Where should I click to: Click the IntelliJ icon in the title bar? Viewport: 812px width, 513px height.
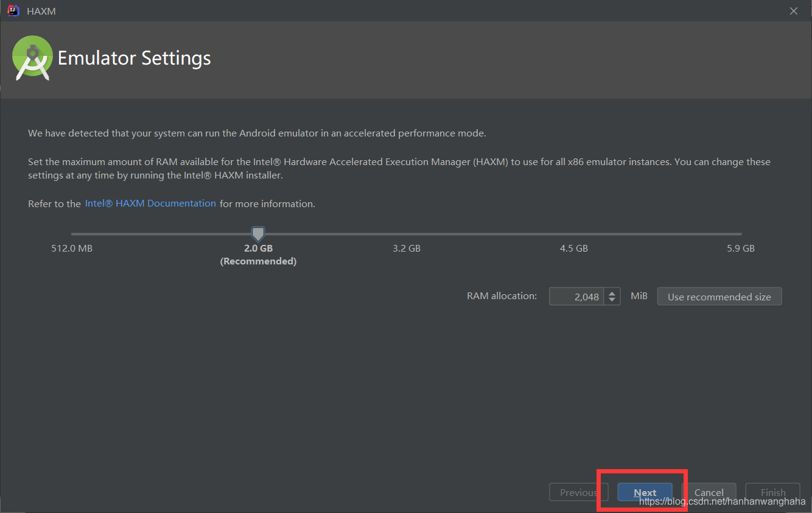13,11
